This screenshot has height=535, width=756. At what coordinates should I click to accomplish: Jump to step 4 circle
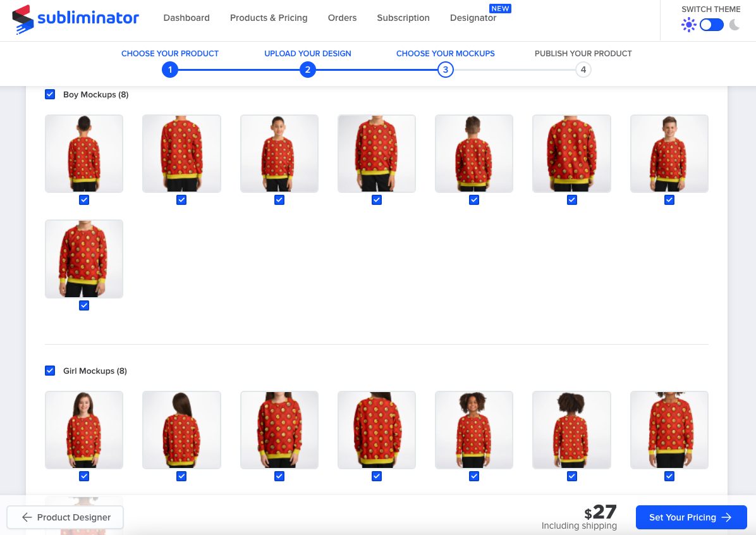tap(583, 70)
